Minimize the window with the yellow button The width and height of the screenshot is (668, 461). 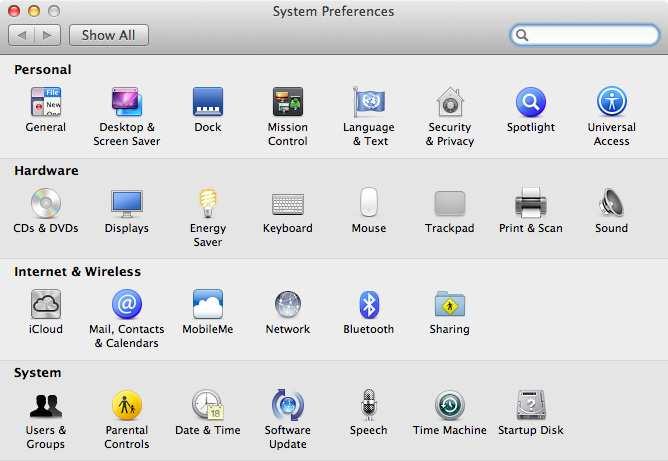tap(34, 11)
